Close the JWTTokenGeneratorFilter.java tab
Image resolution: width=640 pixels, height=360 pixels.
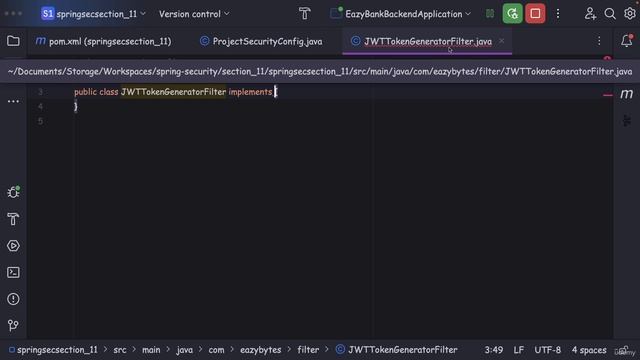click(x=502, y=41)
